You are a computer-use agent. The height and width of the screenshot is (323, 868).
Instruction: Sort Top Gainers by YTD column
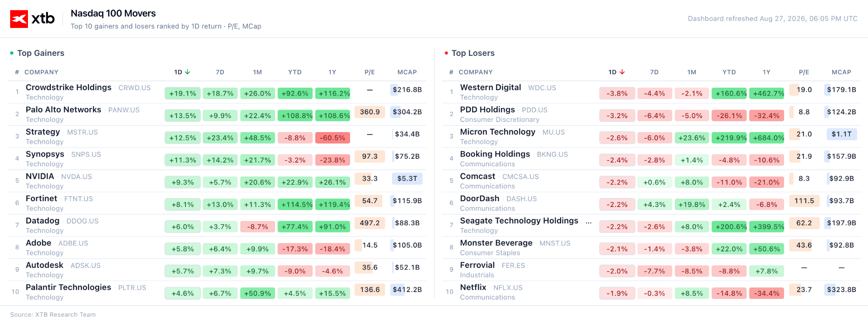[295, 72]
